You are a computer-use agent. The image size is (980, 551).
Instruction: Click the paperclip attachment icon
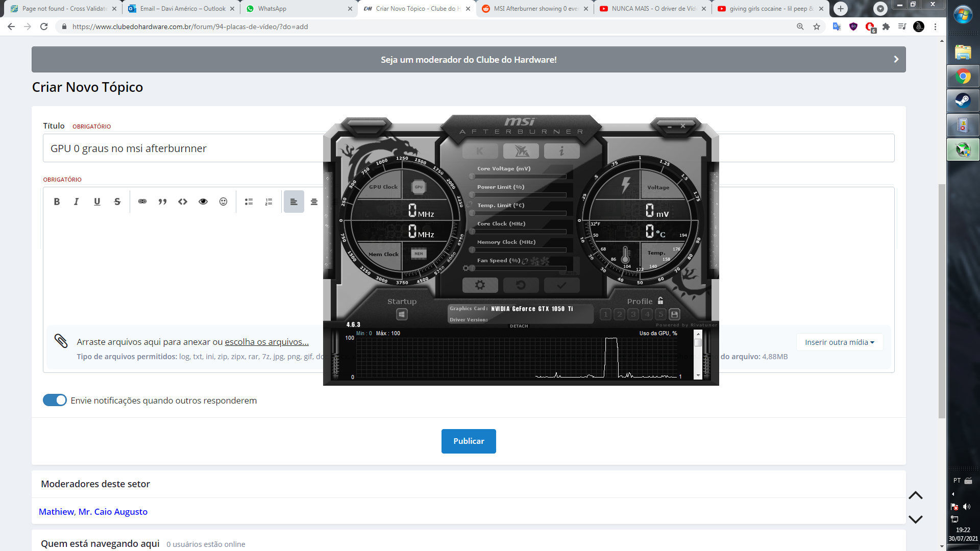tap(61, 341)
